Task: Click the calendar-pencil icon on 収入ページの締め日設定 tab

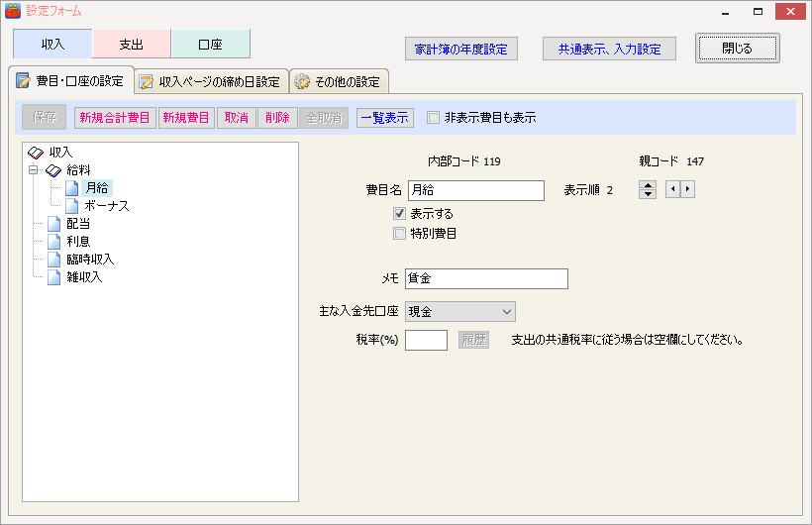Action: 146,82
